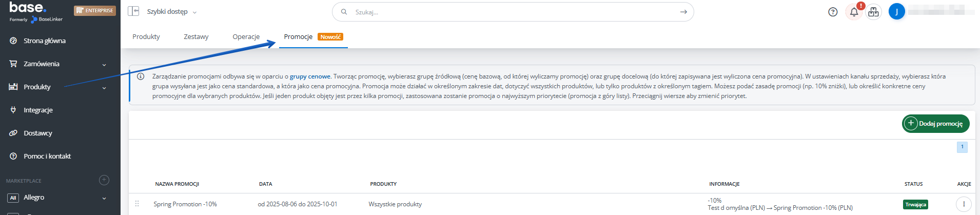Switch to the Operacje tab
This screenshot has height=215, width=980.
[x=246, y=36]
